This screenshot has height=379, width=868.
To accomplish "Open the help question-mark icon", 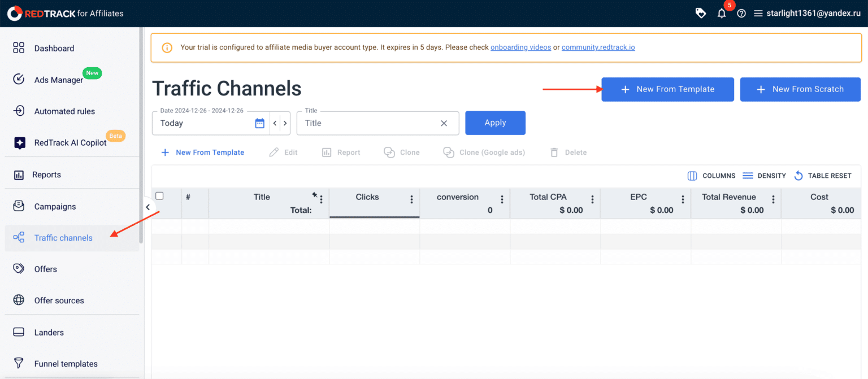I will click(741, 13).
